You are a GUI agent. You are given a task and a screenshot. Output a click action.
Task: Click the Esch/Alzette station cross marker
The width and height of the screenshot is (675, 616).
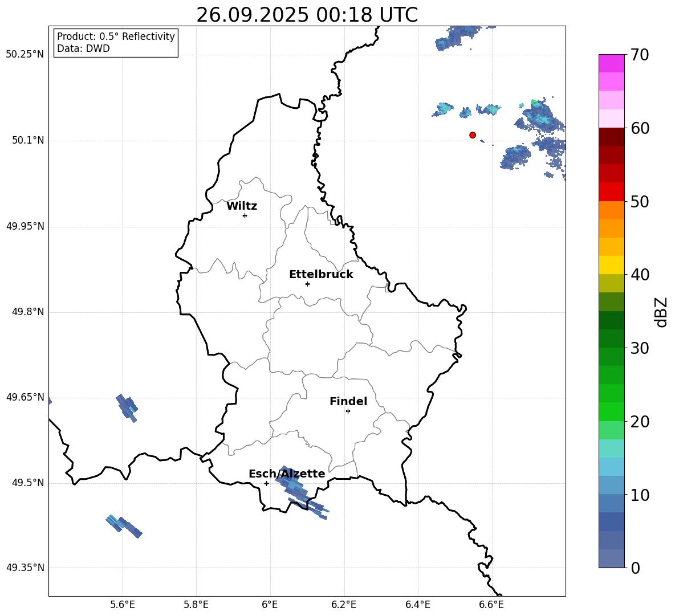coord(266,483)
